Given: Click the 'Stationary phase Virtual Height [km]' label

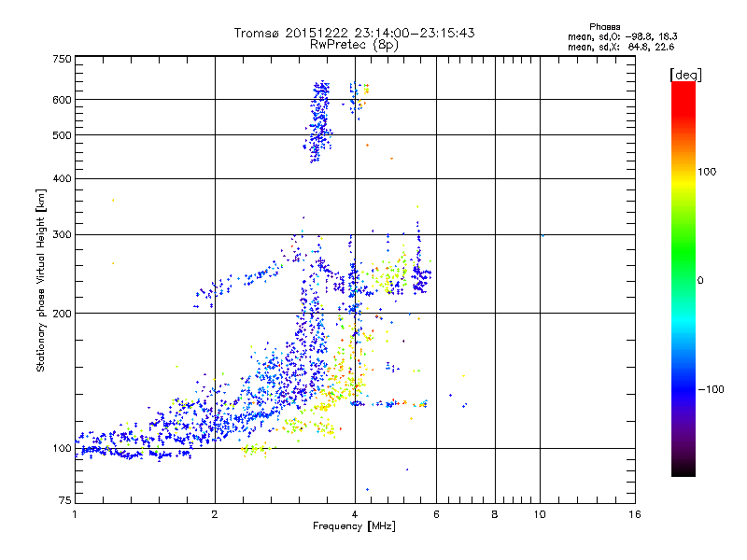Looking at the screenshot, I should click(41, 280).
